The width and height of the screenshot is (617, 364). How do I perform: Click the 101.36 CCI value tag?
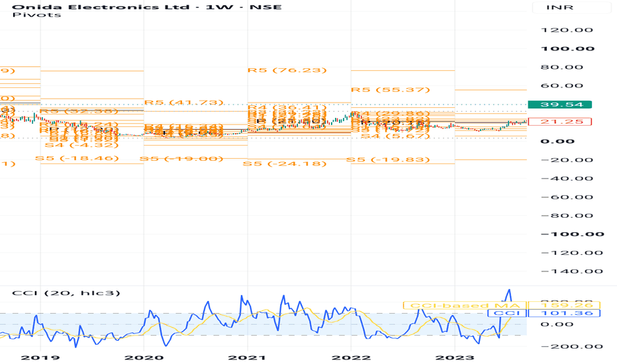[x=564, y=313]
